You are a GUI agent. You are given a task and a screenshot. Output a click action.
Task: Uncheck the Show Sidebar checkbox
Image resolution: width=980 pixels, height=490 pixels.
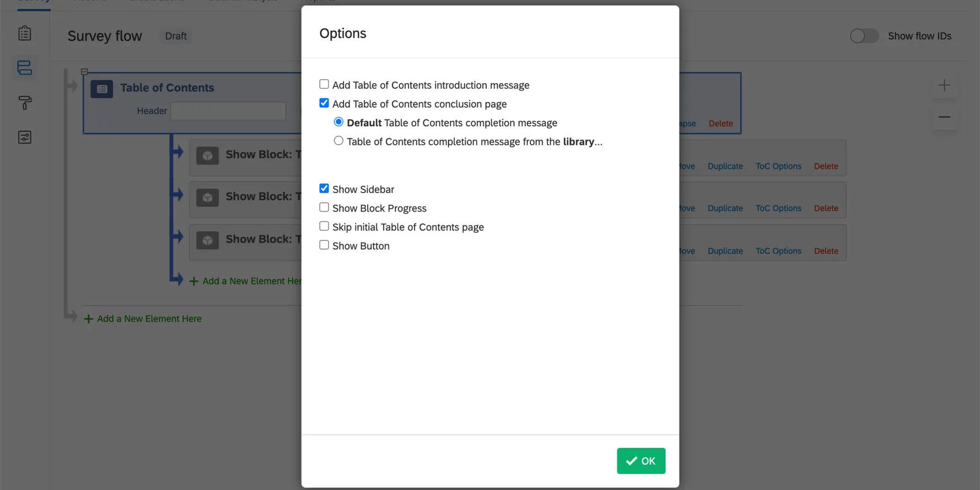point(324,189)
